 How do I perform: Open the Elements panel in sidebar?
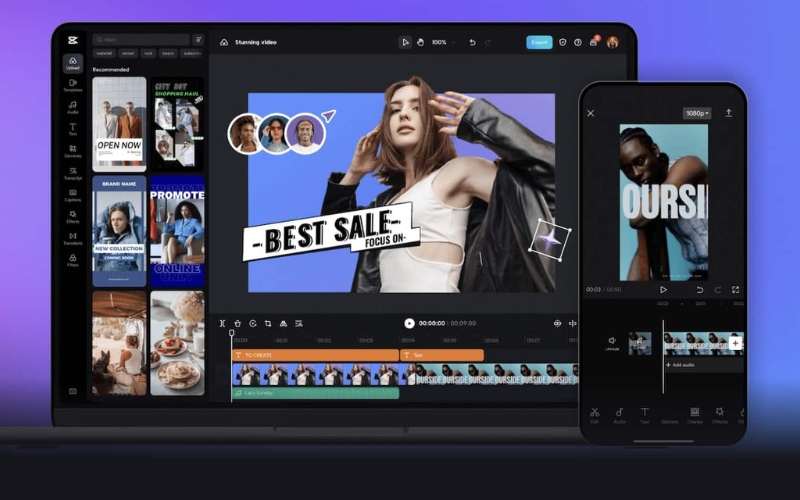pos(72,151)
